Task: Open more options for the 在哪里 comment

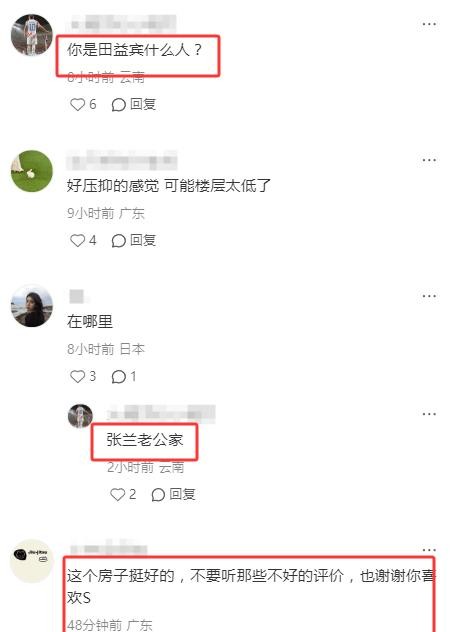Action: [429, 296]
